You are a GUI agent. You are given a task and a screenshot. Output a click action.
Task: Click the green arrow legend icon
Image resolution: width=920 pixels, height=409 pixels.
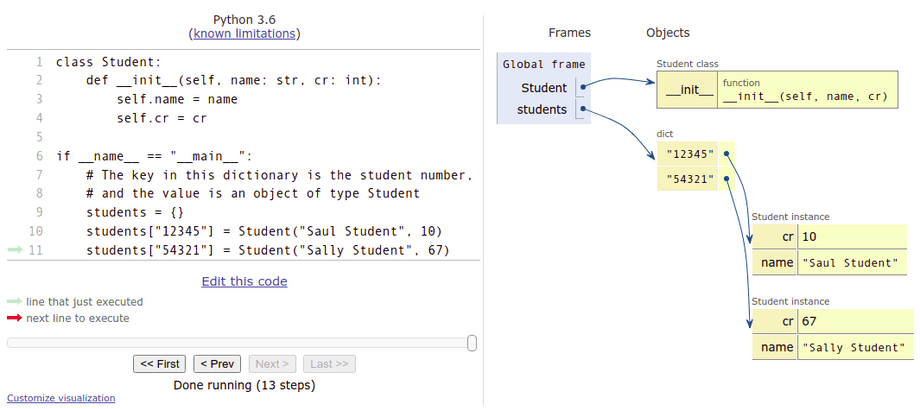14,302
